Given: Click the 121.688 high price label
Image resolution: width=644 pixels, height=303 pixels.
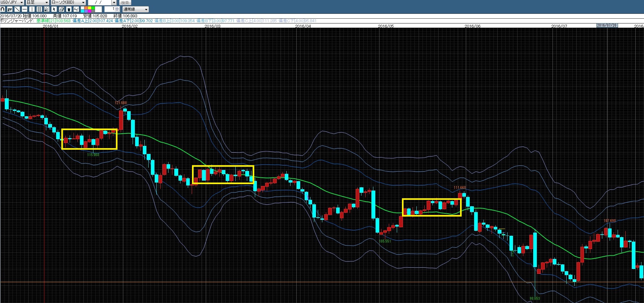Looking at the screenshot, I should click(121, 103).
